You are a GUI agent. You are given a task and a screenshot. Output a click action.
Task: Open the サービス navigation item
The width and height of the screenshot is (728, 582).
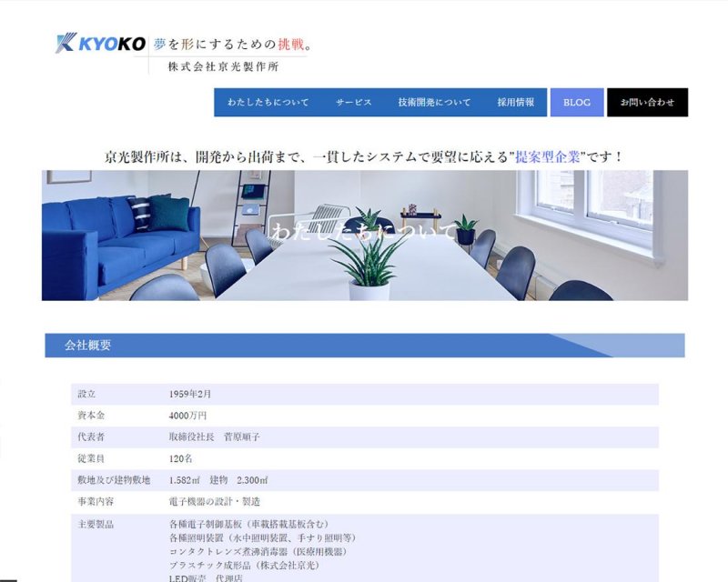[353, 103]
